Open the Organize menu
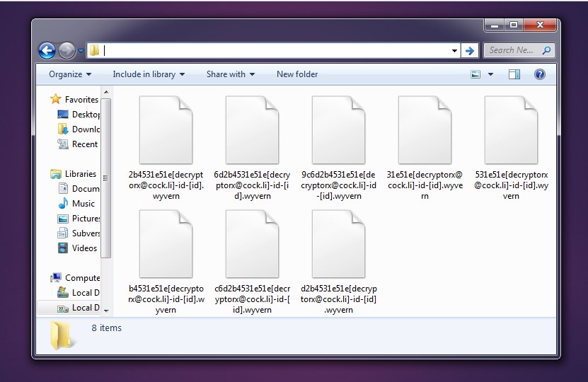Screen dimensions: 588x382 [x=70, y=74]
